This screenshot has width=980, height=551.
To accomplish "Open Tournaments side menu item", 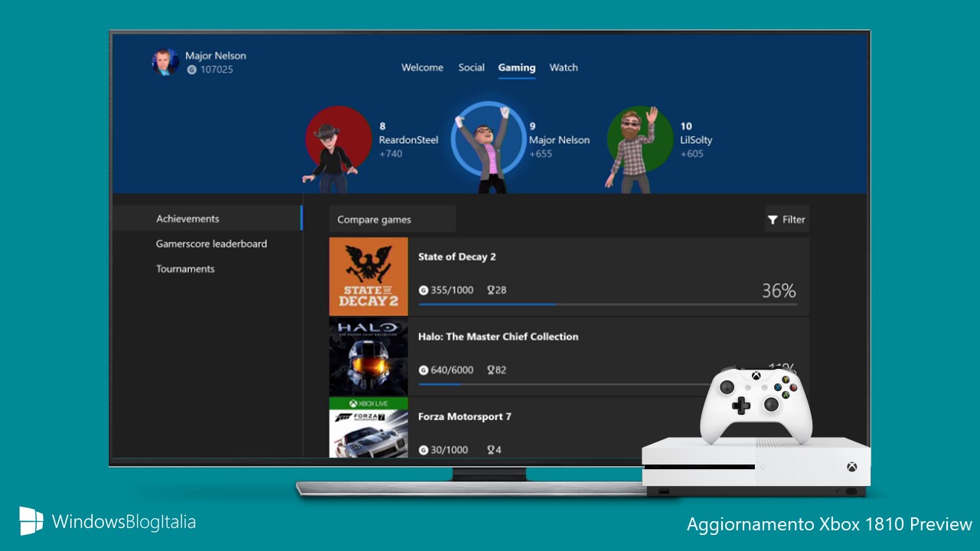I will [185, 269].
